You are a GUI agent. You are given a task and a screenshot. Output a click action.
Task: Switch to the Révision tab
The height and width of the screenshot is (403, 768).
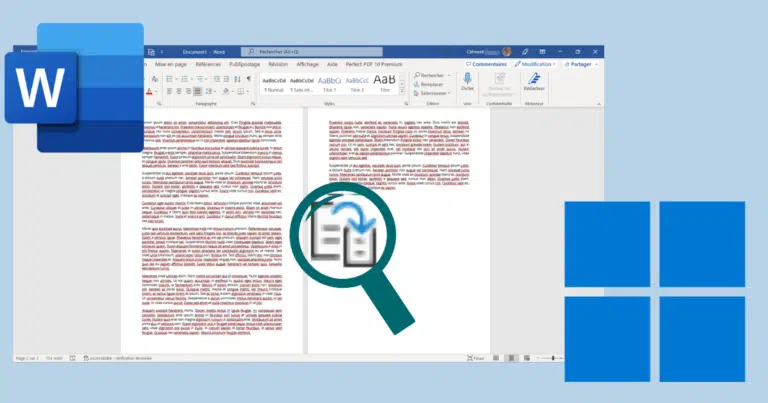click(278, 64)
